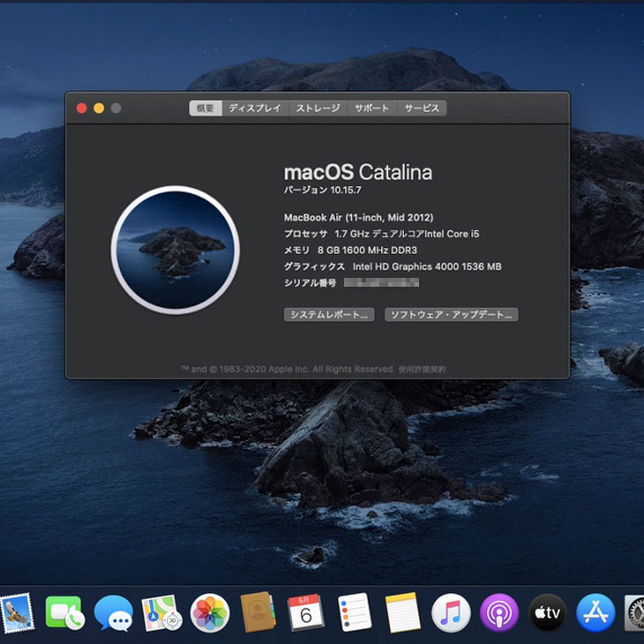The image size is (644, 644).
Task: Launch the Music app from Dock
Action: click(451, 613)
